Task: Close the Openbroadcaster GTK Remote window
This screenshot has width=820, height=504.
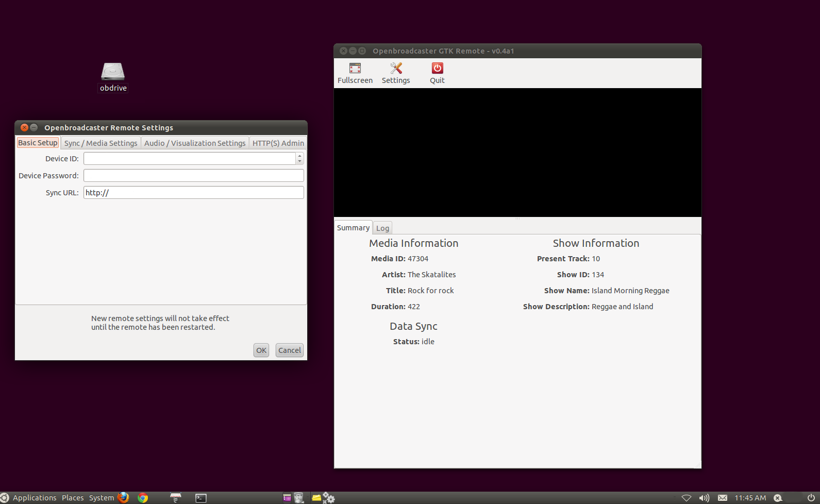Action: click(344, 51)
